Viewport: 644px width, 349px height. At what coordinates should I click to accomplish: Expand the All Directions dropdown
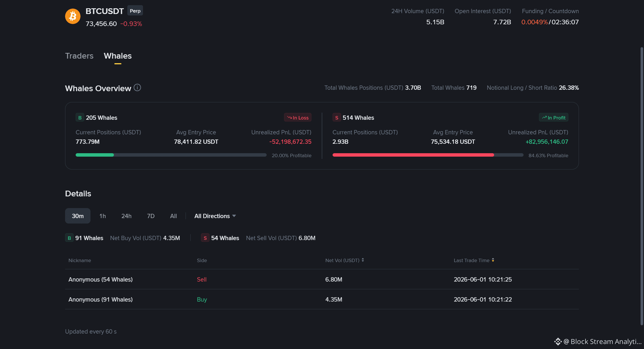click(x=215, y=216)
